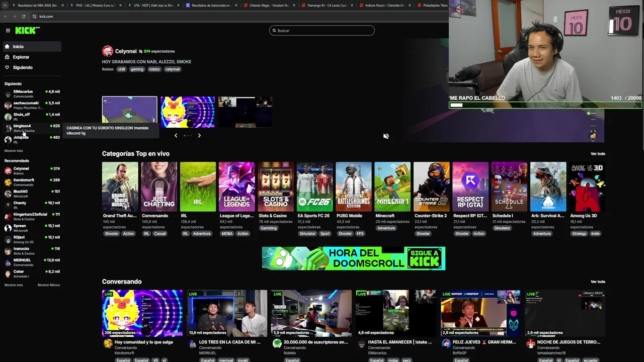
Task: Unmute the featured stream preview
Action: (x=386, y=136)
